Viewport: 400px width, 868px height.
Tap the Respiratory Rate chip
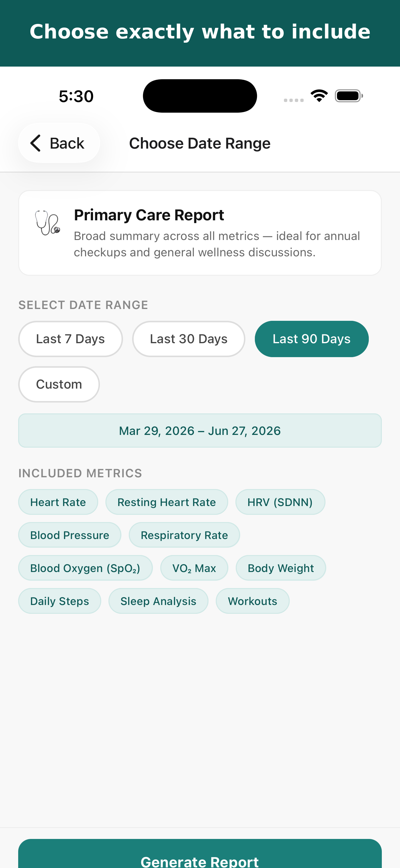coord(185,535)
